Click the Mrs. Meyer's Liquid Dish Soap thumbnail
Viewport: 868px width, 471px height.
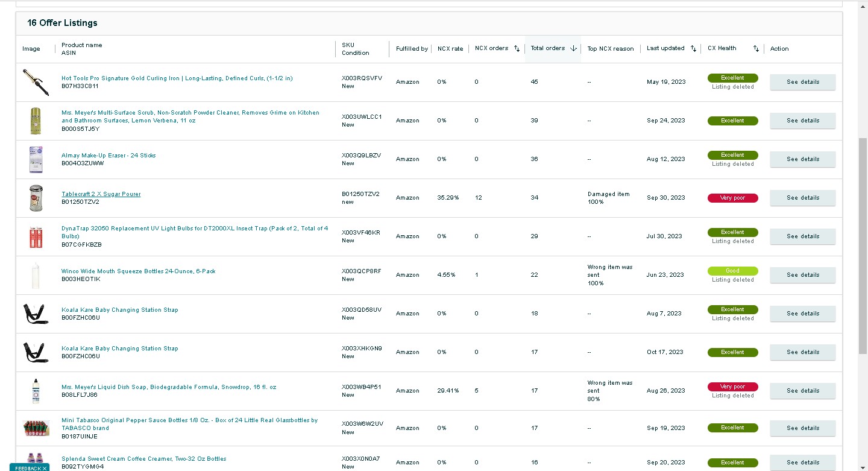[36, 391]
